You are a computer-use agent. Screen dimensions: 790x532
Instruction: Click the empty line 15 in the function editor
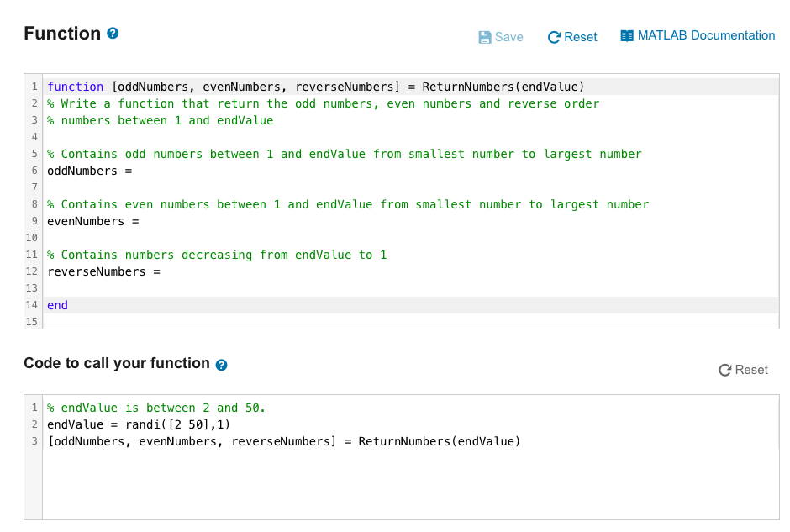coord(411,321)
